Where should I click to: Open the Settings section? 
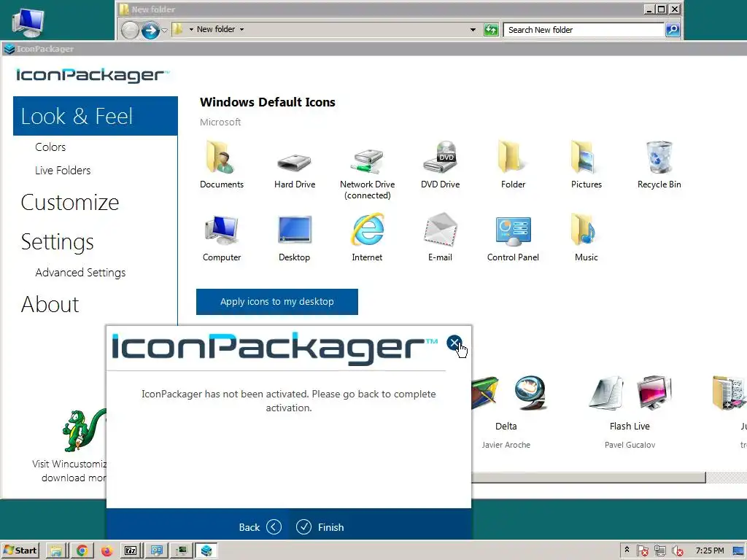coord(57,242)
